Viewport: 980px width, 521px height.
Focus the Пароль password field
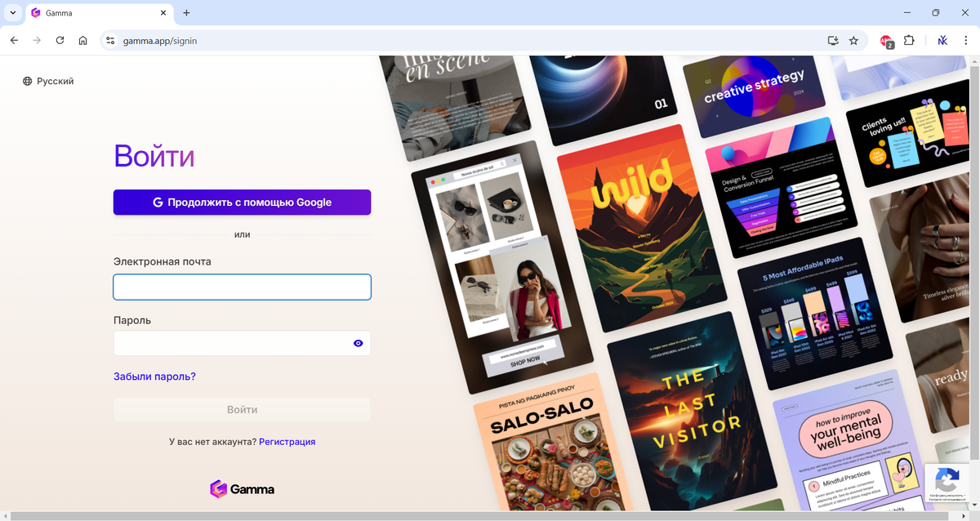point(242,343)
